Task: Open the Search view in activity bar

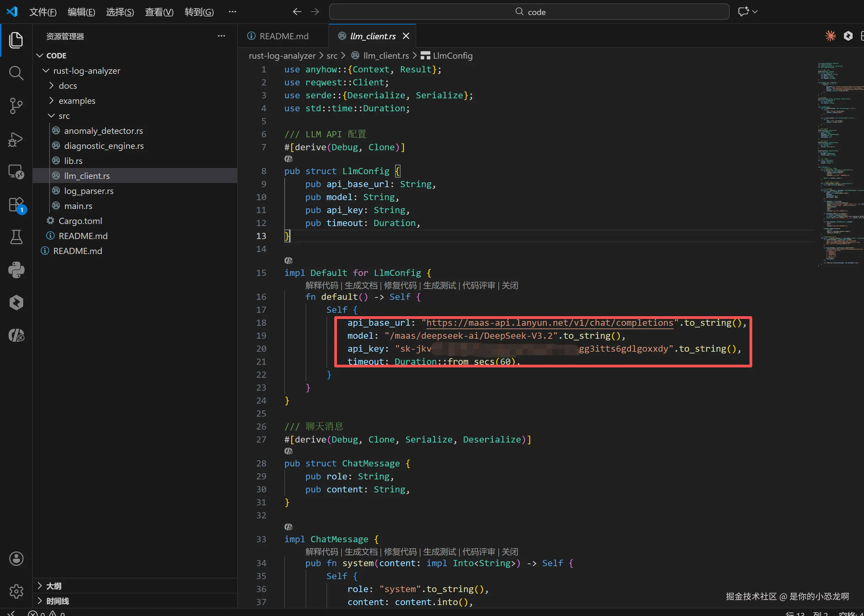Action: [16, 73]
